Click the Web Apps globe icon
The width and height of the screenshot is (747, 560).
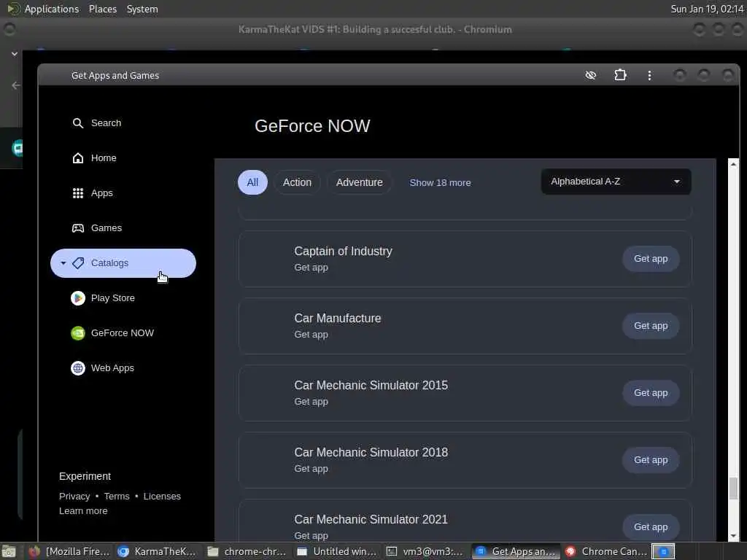[x=77, y=368]
